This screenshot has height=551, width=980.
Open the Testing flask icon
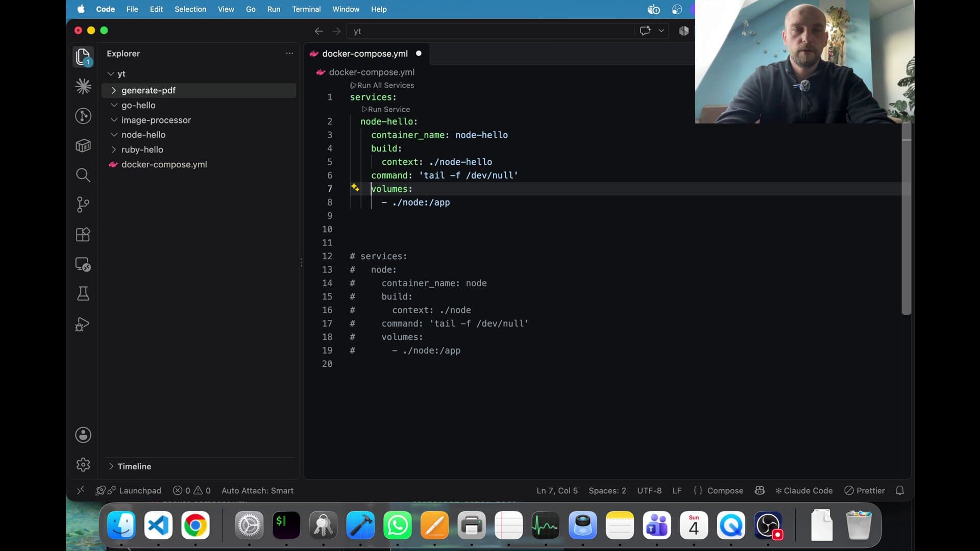(x=83, y=293)
